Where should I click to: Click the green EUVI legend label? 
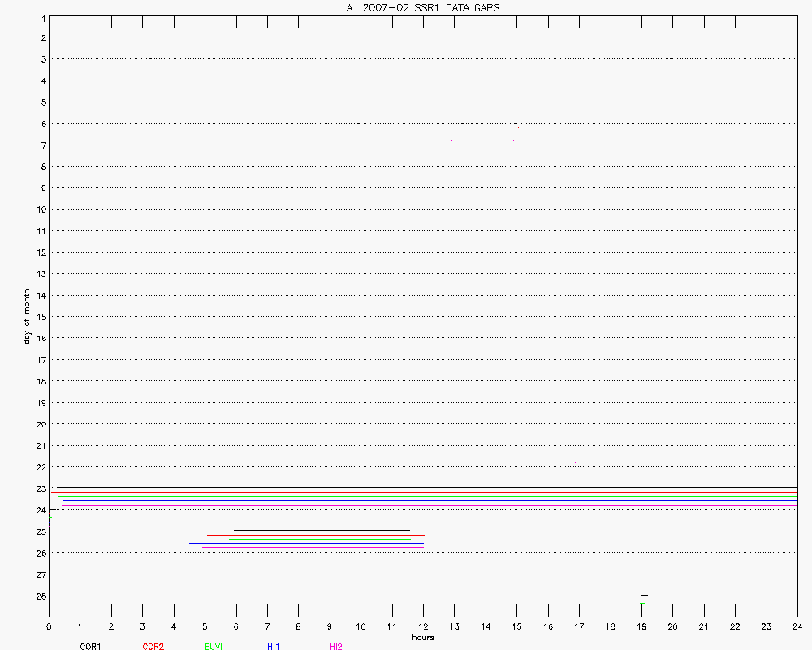[x=214, y=647]
